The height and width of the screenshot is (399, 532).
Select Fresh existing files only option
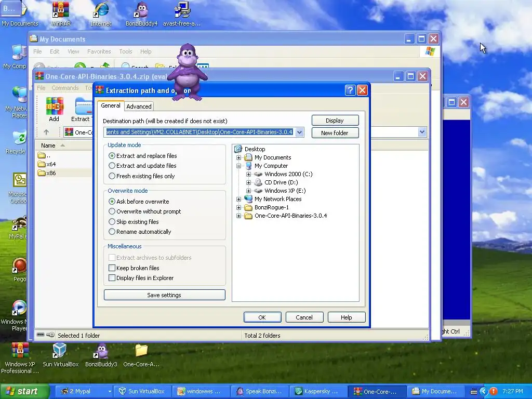(112, 176)
